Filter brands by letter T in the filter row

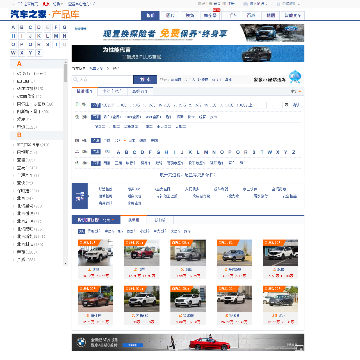pyautogui.click(x=262, y=152)
